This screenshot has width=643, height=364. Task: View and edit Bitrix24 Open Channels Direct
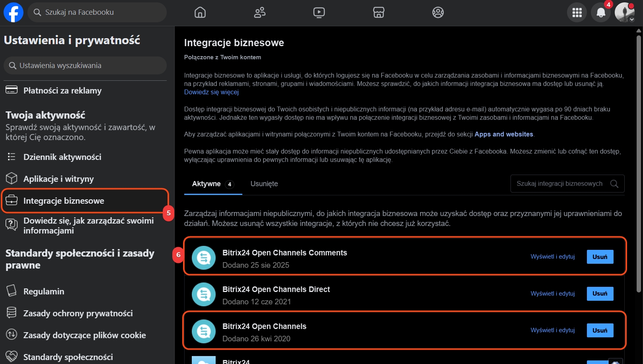[x=553, y=294]
